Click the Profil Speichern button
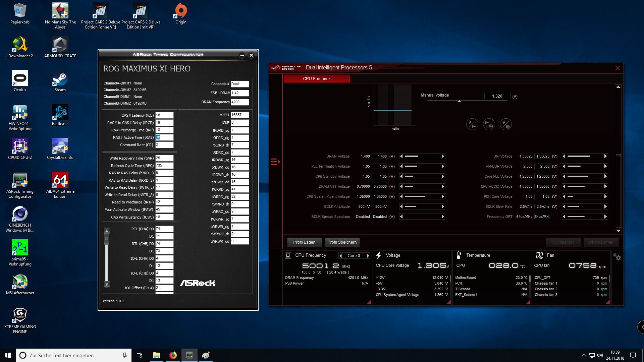644x362 pixels. [342, 242]
